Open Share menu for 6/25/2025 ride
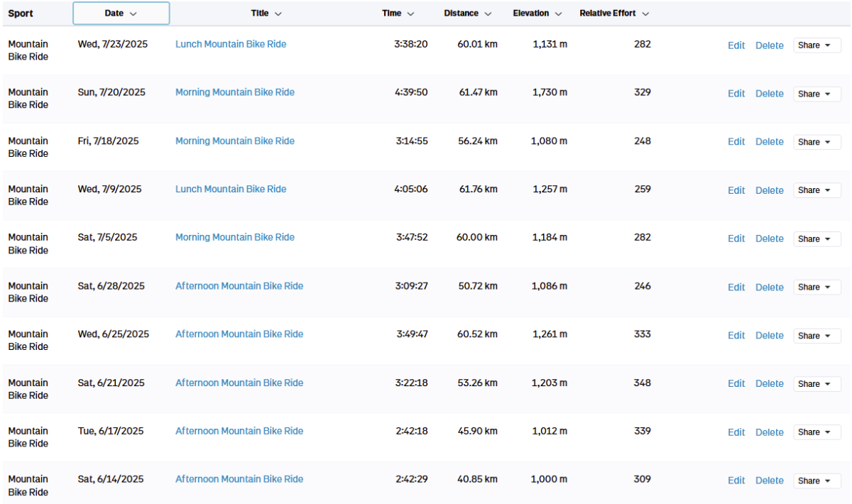 coord(817,336)
